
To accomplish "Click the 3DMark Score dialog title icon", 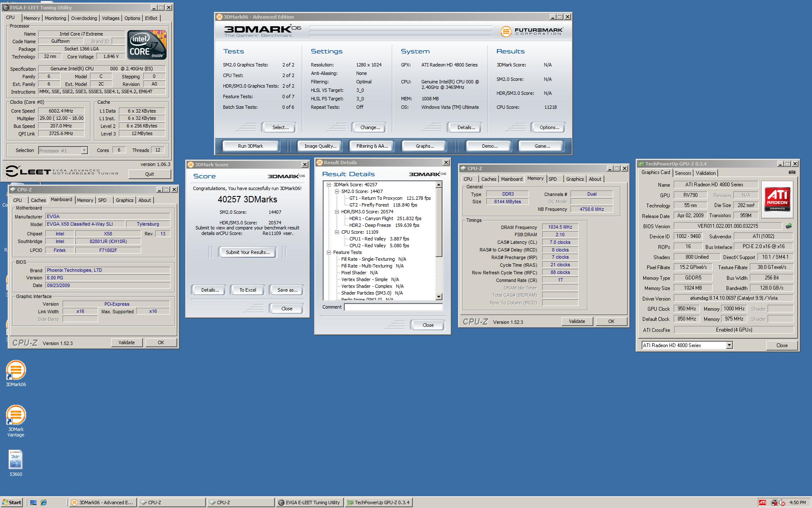I will (190, 165).
